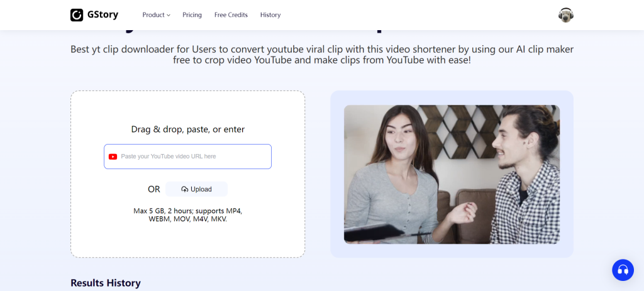Click the 'Drag & drop, paste, or enter' text
The image size is (644, 291).
pos(187,129)
